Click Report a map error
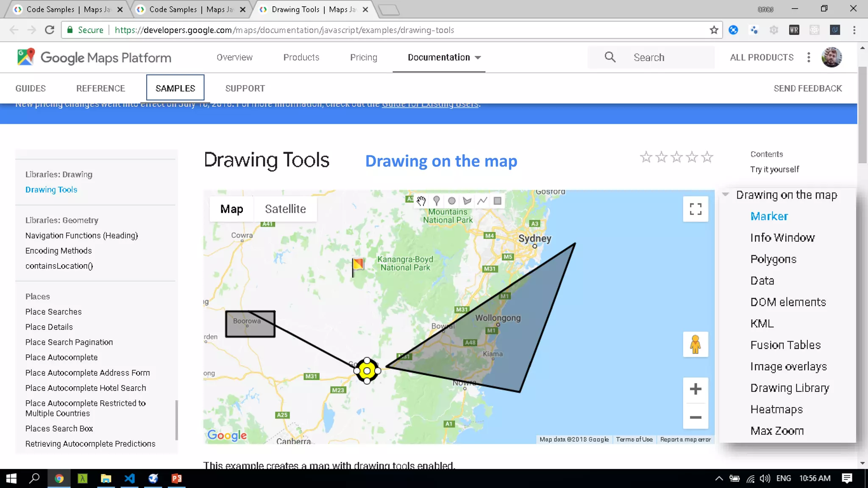Viewport: 868px width, 488px height. [x=685, y=439]
